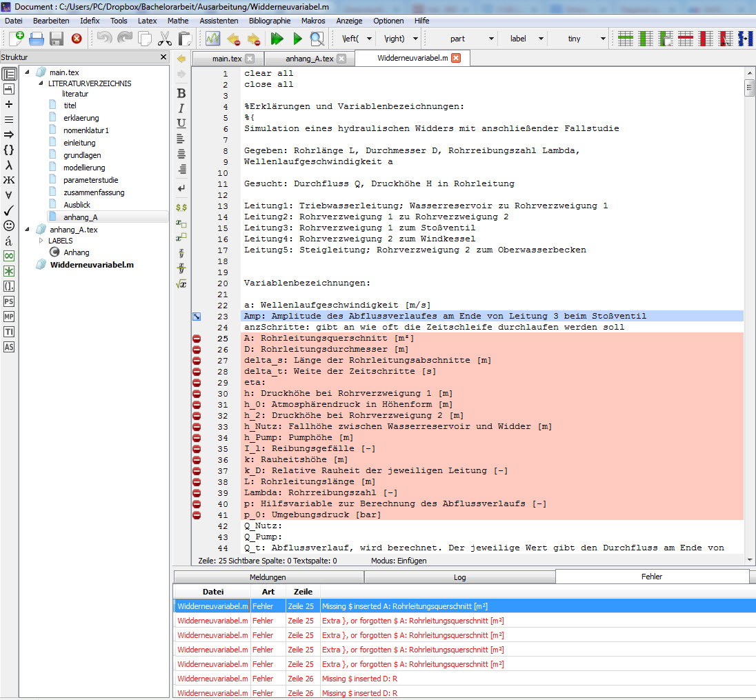Image resolution: width=756 pixels, height=700 pixels.
Task: Open file using the folder toolbar icon
Action: (37, 39)
